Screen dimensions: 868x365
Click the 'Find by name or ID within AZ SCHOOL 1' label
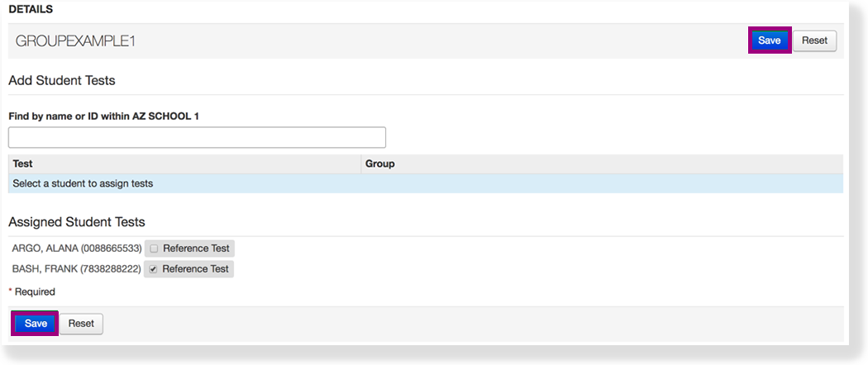[103, 116]
